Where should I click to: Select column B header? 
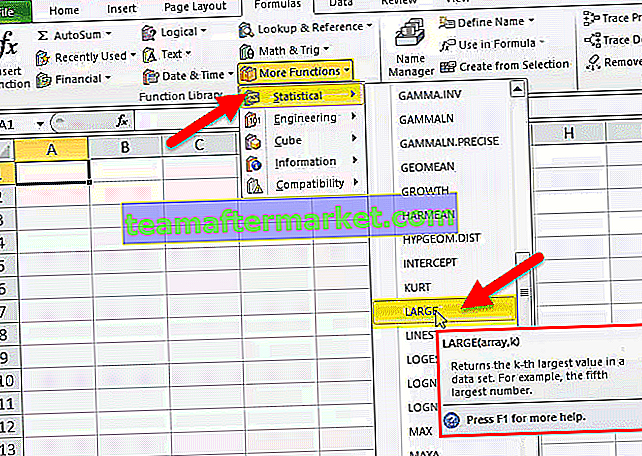point(125,147)
